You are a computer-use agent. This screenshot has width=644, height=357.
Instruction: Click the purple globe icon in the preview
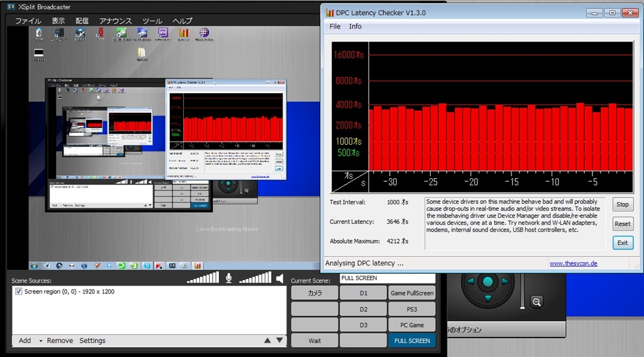pos(204,34)
